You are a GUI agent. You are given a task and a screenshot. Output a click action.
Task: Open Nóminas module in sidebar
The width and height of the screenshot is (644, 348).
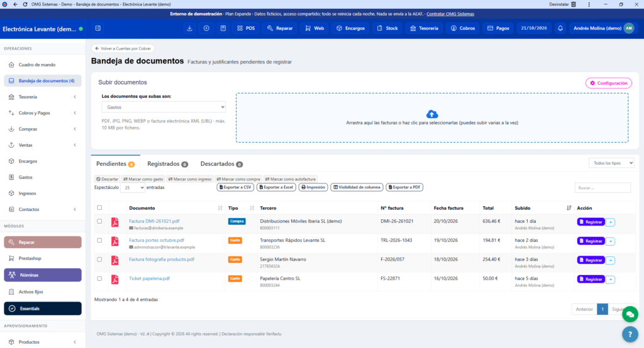point(43,275)
